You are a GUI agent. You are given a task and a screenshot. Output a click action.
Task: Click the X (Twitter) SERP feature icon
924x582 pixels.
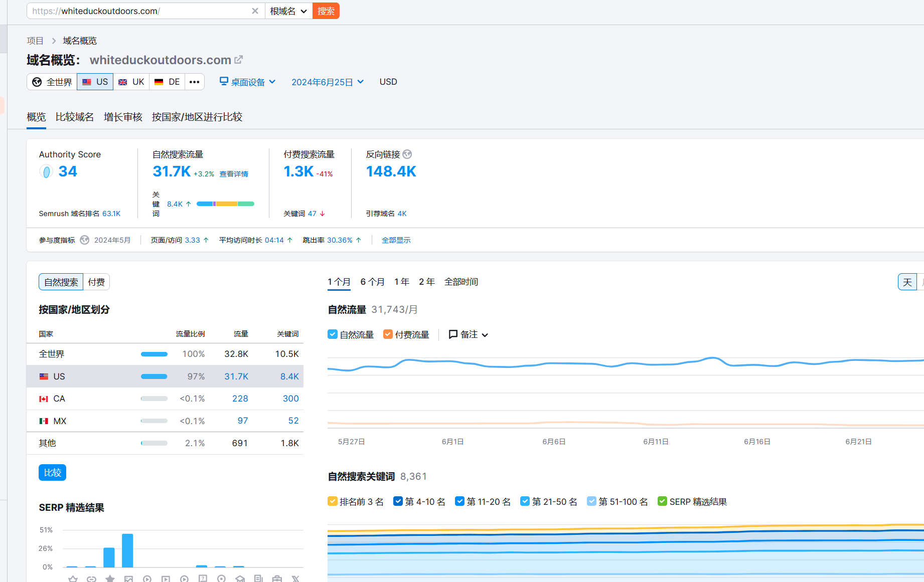tap(295, 578)
